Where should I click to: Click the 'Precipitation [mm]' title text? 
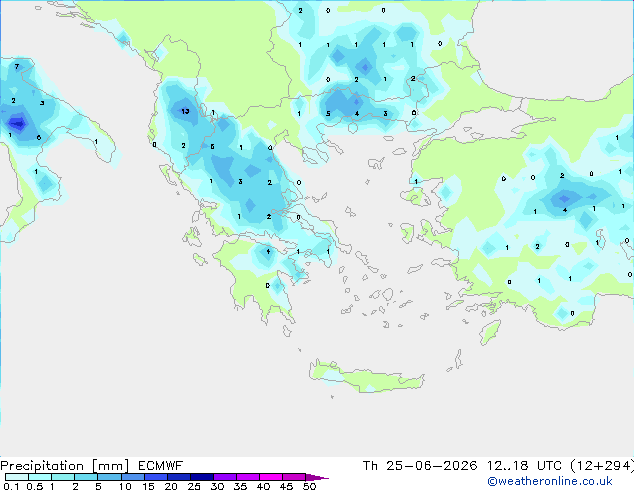64,466
